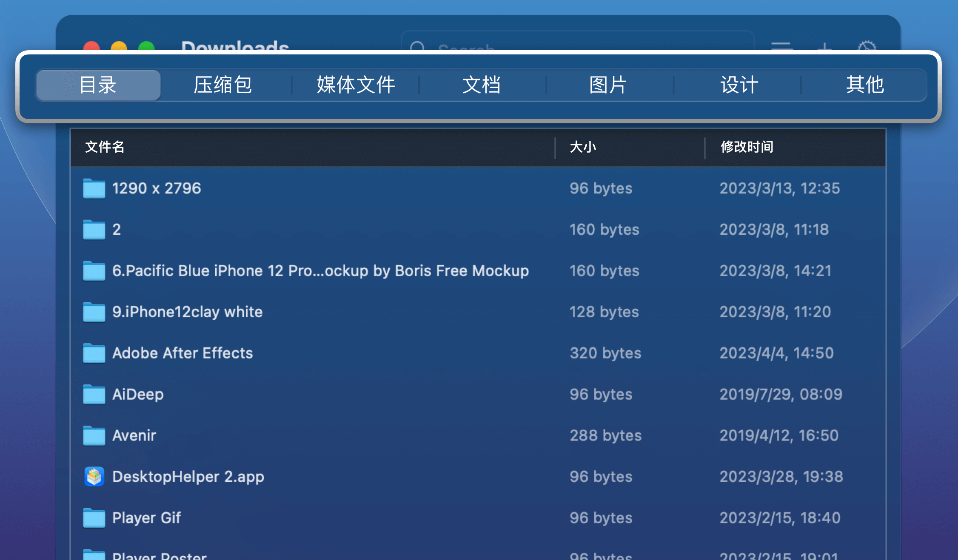Select the Adobe After Effects name
Viewport: 958px width, 560px height.
point(182,353)
